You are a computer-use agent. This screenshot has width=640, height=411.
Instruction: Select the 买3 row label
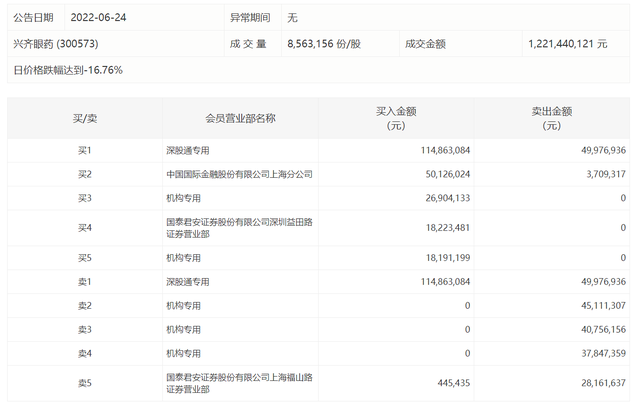[85, 198]
